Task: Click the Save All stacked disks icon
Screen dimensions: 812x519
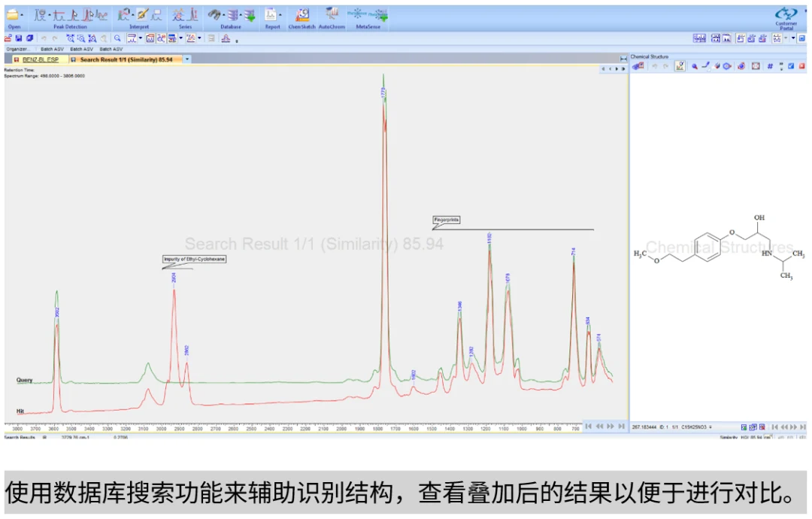Action: (x=29, y=38)
